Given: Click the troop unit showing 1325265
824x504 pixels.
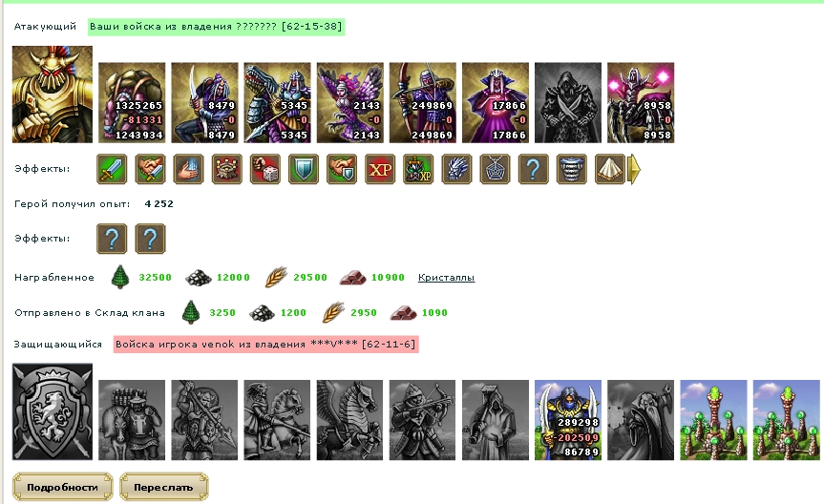Looking at the screenshot, I should [132, 102].
